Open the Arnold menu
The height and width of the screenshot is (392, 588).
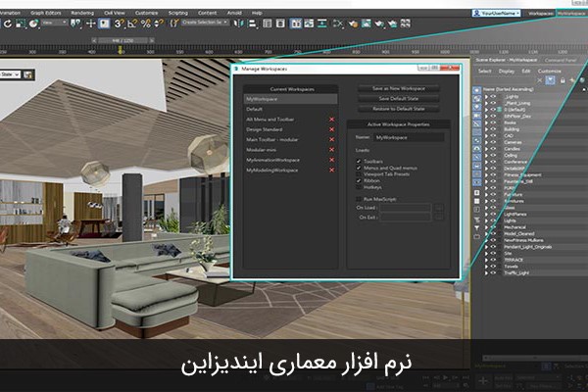coord(234,13)
